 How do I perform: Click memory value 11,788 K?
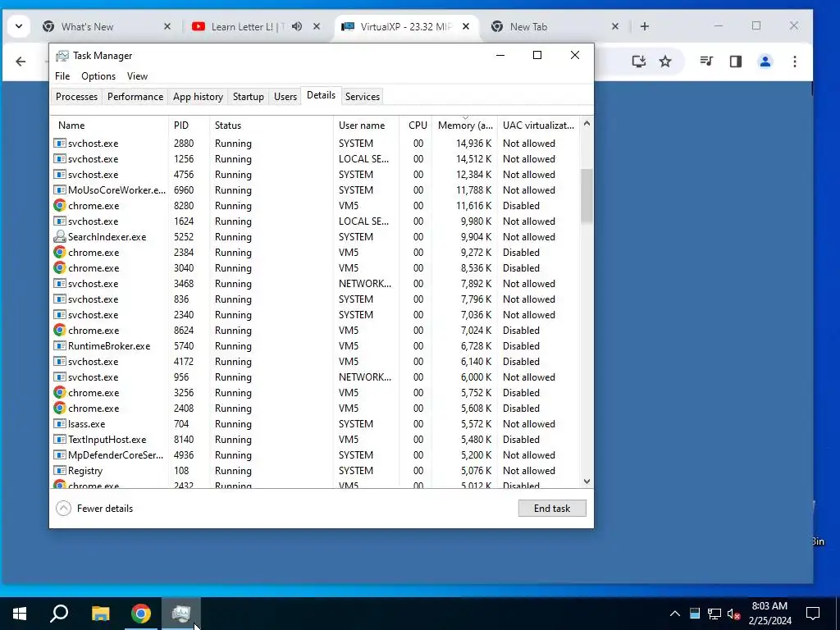pos(473,190)
